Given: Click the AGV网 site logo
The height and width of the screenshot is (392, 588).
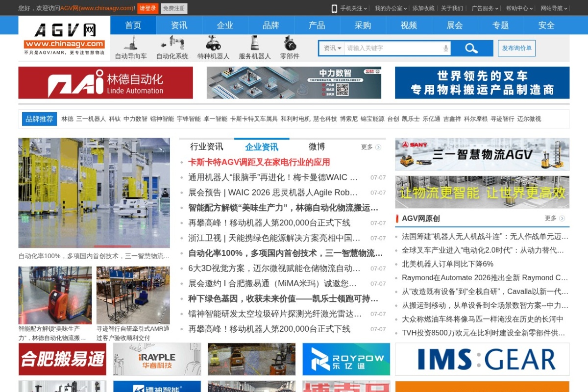Looking at the screenshot, I should 64,39.
